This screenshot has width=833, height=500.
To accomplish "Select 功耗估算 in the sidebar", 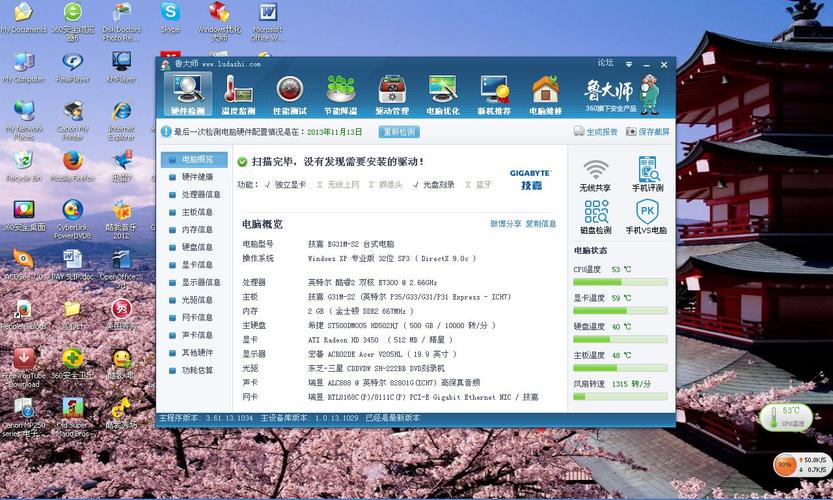I will point(194,370).
